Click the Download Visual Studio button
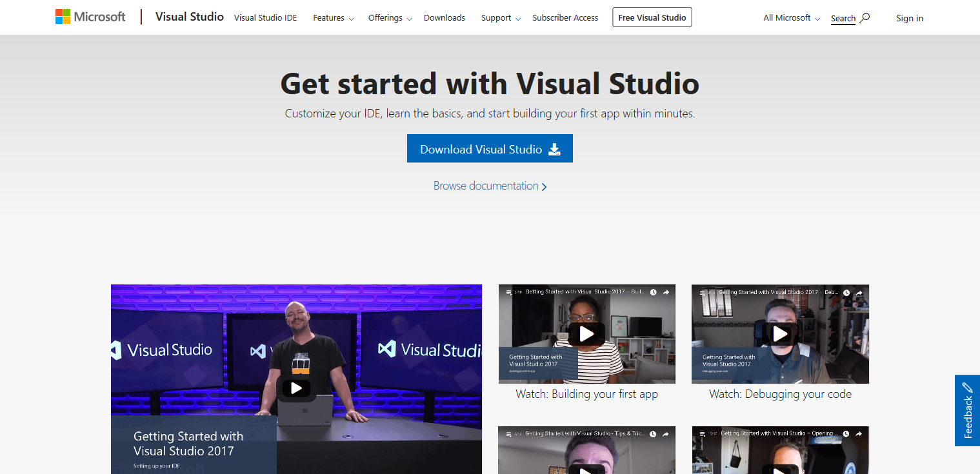 point(490,148)
